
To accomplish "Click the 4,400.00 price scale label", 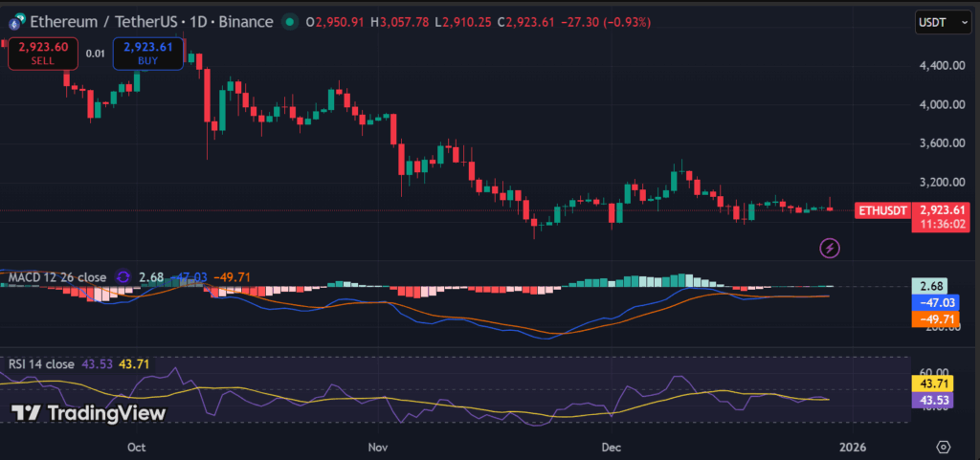I will click(938, 65).
